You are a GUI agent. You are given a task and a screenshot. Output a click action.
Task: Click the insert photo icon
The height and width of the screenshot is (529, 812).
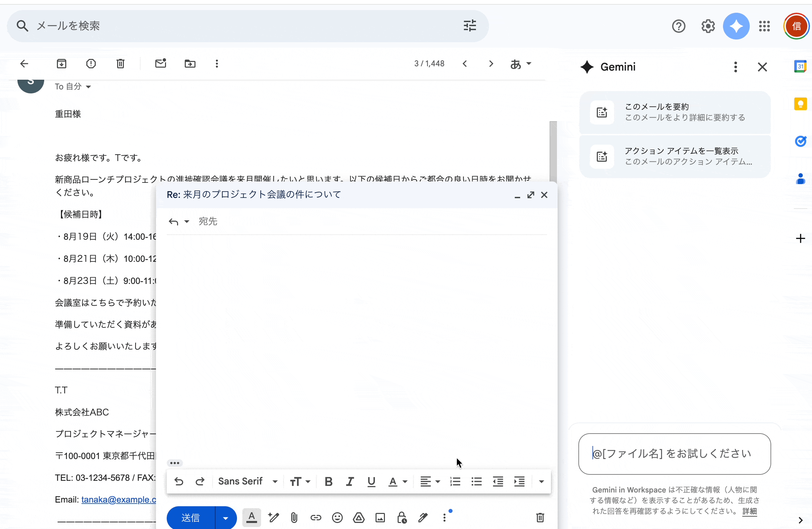click(380, 518)
